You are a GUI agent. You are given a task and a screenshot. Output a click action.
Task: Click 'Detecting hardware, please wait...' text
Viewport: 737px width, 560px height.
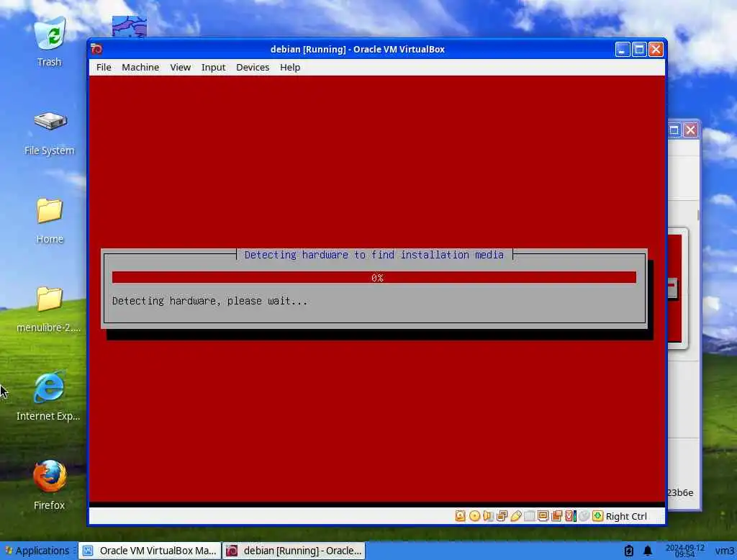click(209, 301)
